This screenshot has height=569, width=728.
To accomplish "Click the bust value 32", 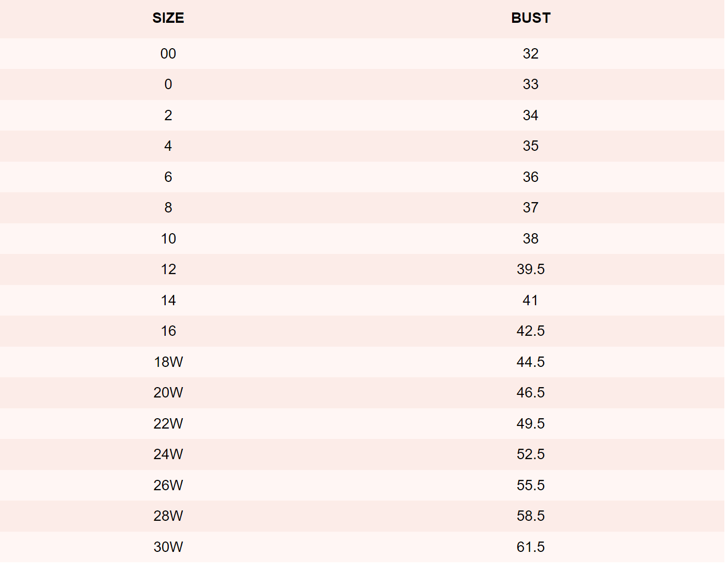I will 531,54.
